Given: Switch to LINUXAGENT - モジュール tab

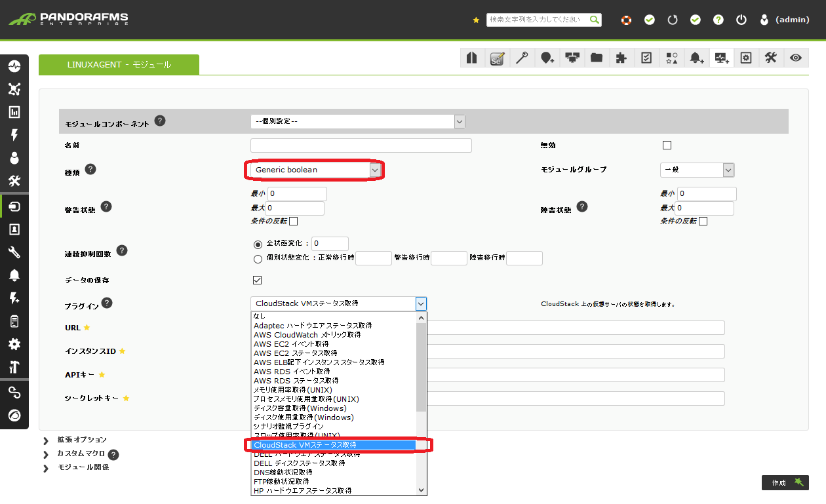Looking at the screenshot, I should pos(119,64).
